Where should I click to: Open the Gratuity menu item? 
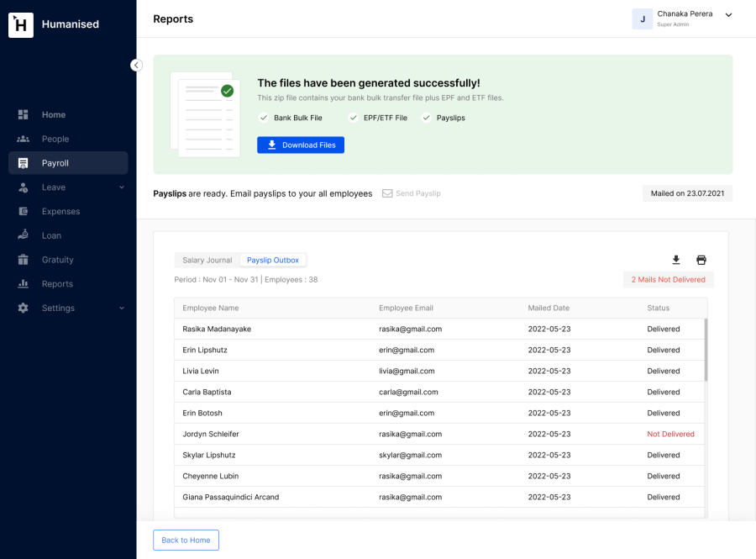pos(68,260)
